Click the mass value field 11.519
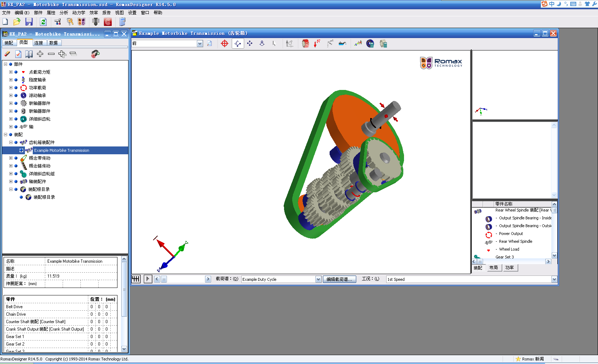598x364 pixels. pyautogui.click(x=81, y=276)
